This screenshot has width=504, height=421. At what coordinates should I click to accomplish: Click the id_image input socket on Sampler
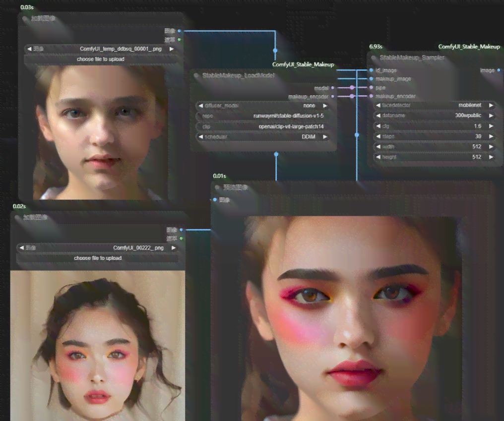(371, 70)
